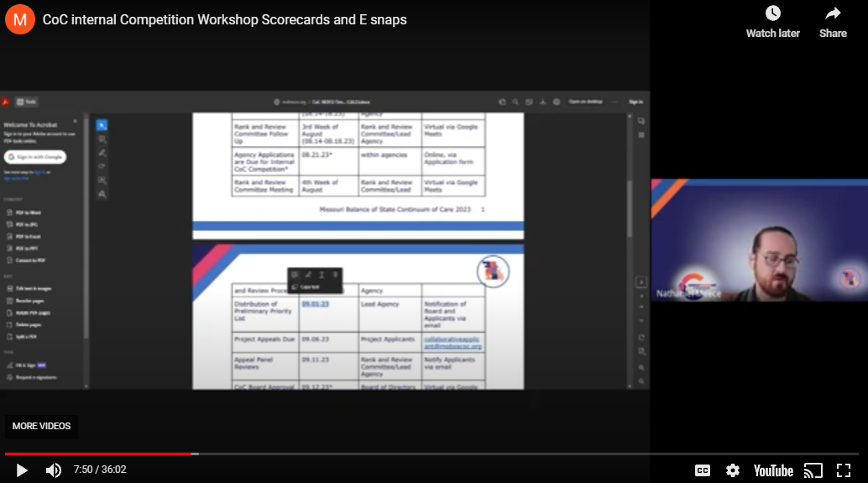Viewport: 868px width, 483px height.
Task: Open Fill & Sign in the sidebar
Action: (x=26, y=365)
